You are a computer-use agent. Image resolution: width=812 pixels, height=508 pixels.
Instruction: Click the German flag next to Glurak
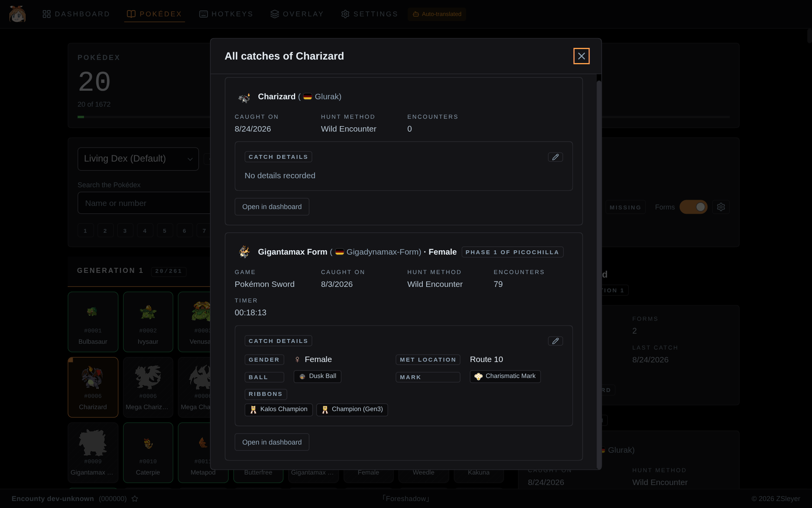tap(308, 97)
